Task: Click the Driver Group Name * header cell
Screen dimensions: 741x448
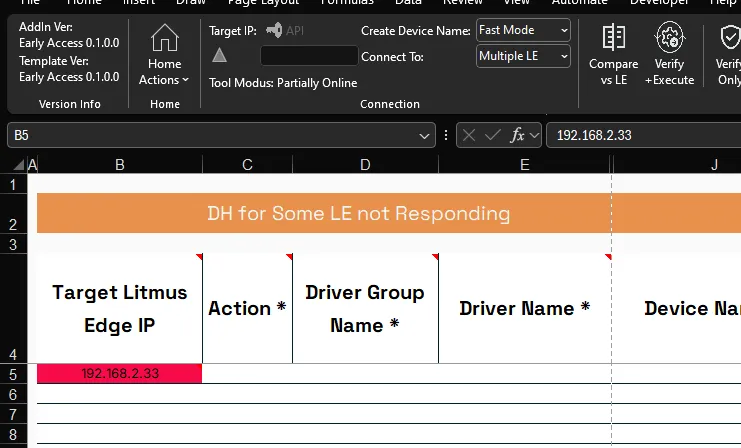Action: (365, 309)
